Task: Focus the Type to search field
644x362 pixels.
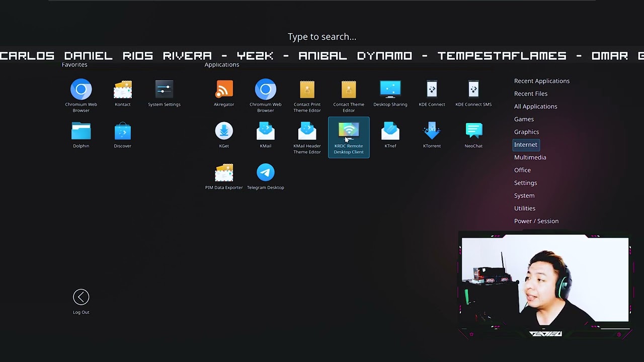Action: [x=322, y=37]
